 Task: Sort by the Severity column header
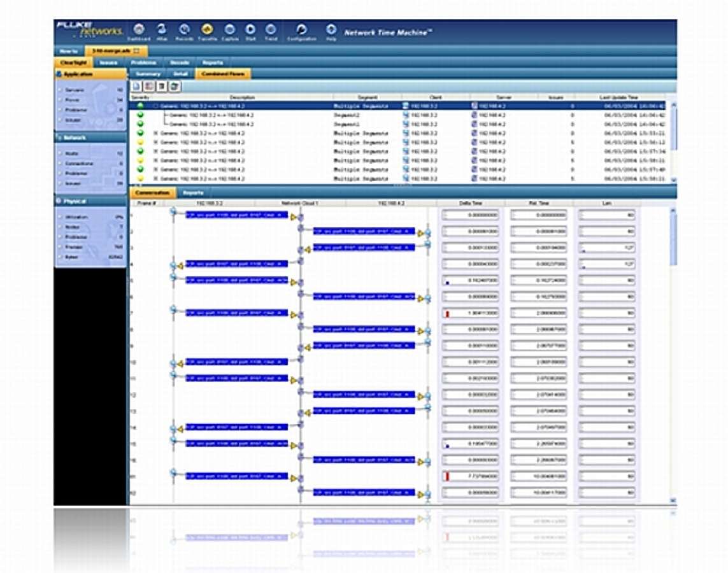(140, 97)
